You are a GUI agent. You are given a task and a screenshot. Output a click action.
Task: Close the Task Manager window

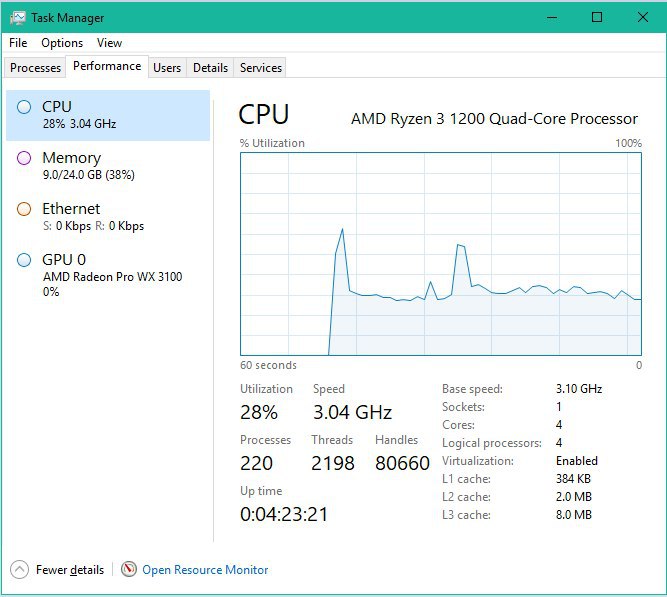(643, 17)
